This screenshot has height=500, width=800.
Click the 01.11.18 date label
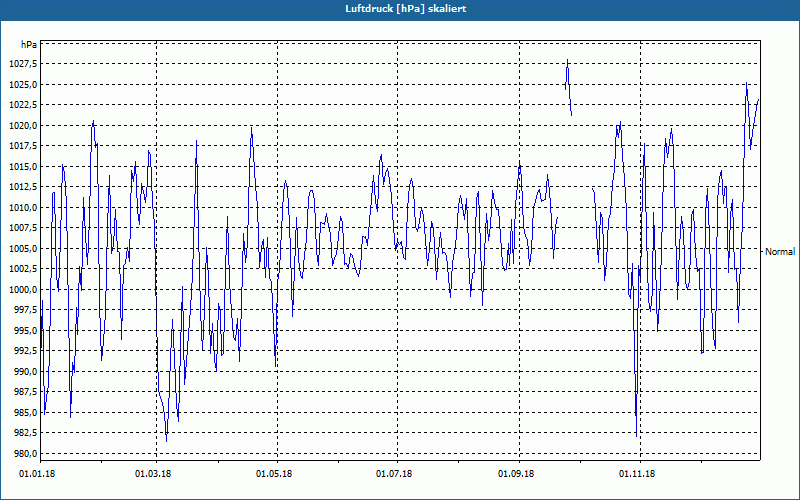[x=637, y=474]
